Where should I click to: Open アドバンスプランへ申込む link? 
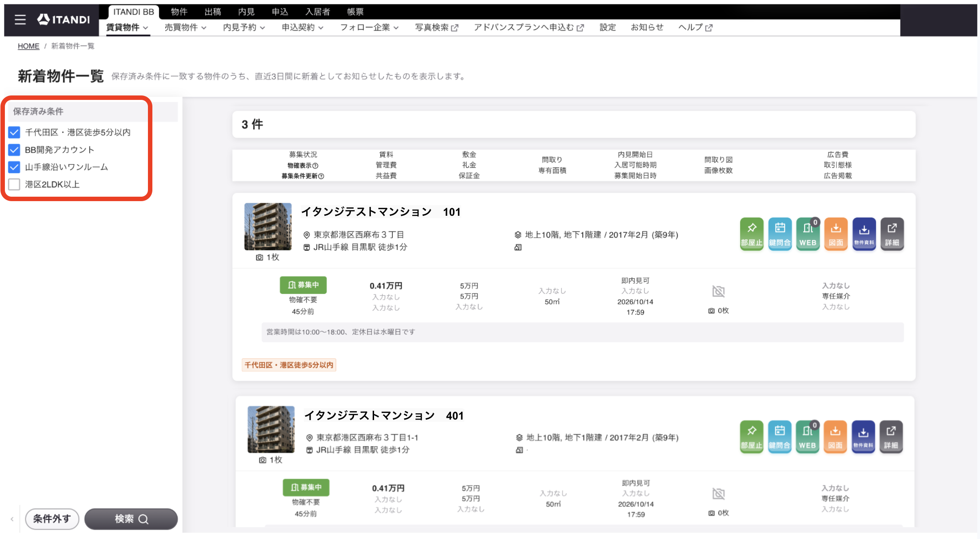(529, 28)
